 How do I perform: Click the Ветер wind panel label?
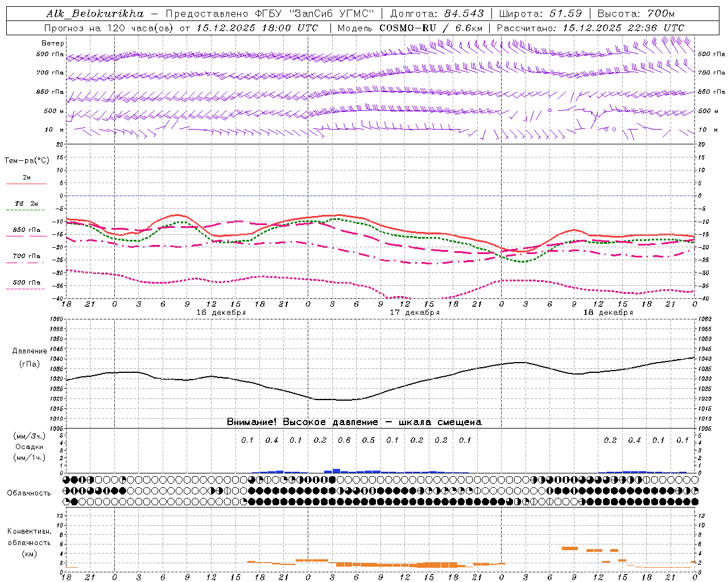pos(53,43)
